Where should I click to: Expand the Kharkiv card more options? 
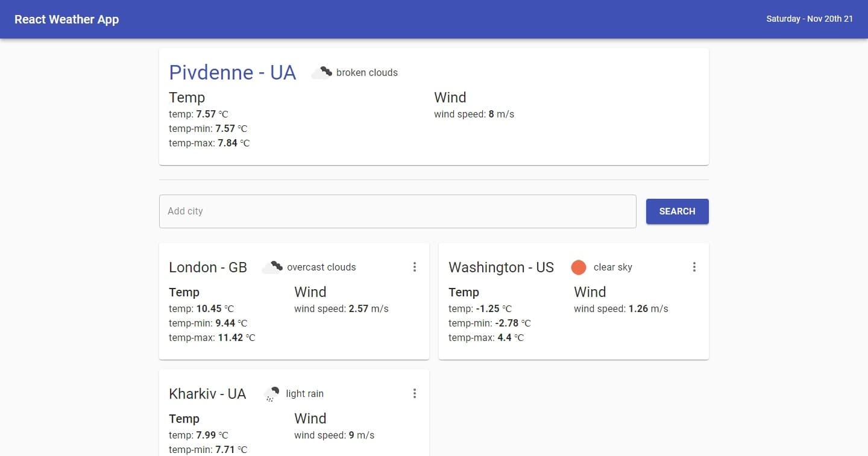[x=414, y=393]
